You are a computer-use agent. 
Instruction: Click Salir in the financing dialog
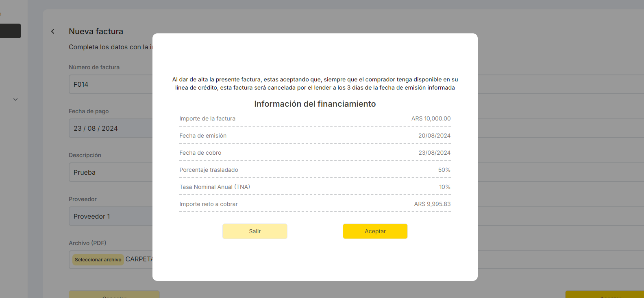pos(255,231)
